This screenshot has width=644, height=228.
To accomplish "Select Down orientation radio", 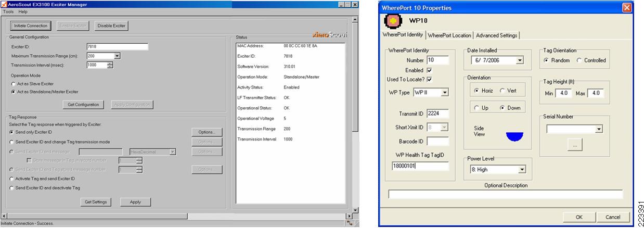I will click(x=503, y=108).
